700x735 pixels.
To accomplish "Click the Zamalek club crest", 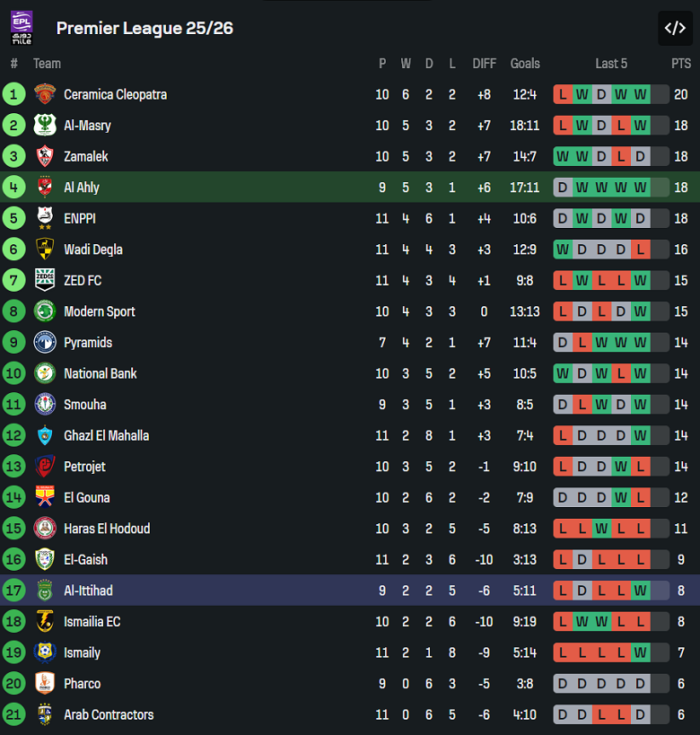I will pos(45,156).
